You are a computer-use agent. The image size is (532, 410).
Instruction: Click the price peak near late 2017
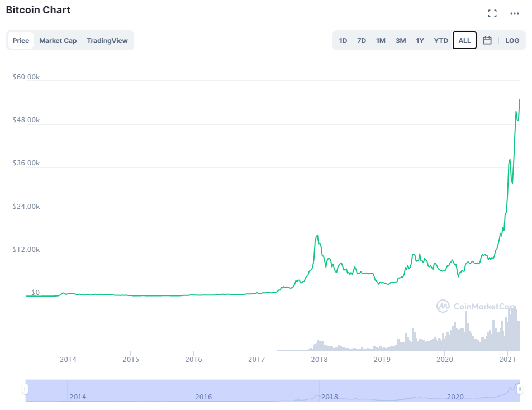click(x=317, y=236)
